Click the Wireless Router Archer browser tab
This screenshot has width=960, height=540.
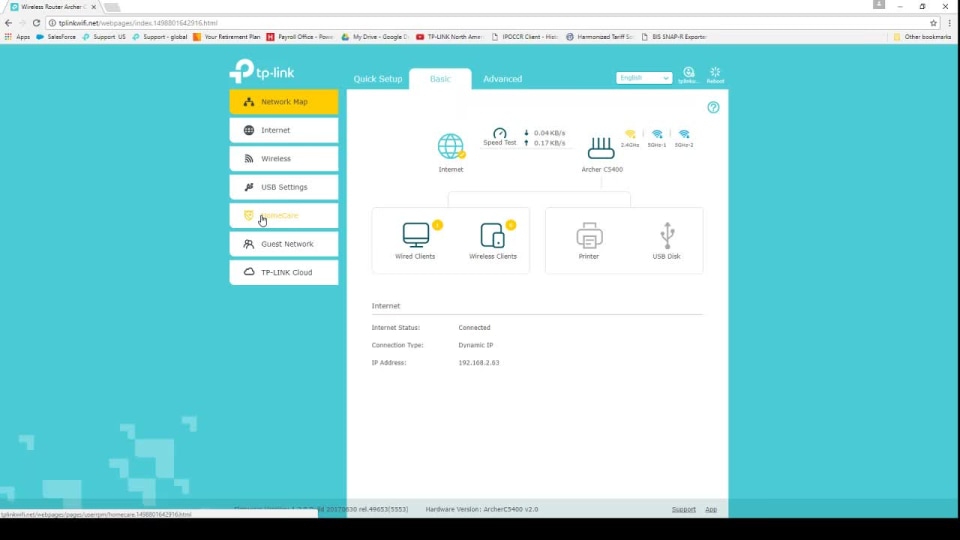click(x=53, y=7)
